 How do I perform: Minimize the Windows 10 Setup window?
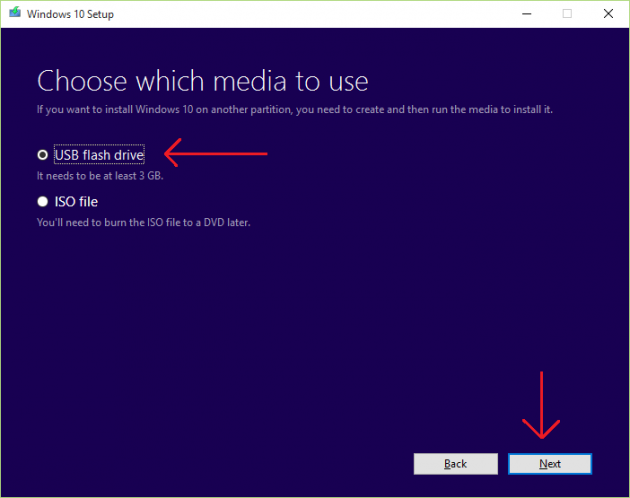pyautogui.click(x=527, y=14)
